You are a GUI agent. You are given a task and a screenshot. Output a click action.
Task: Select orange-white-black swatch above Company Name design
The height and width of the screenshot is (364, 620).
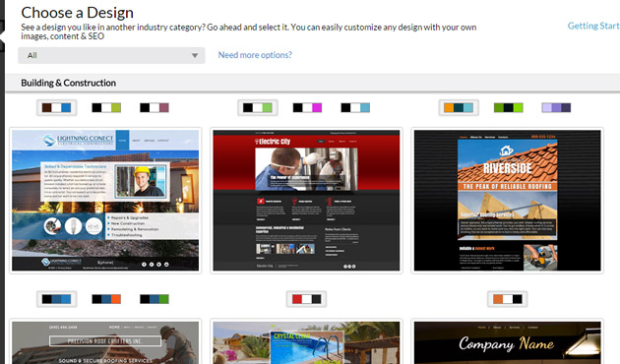[507, 299]
